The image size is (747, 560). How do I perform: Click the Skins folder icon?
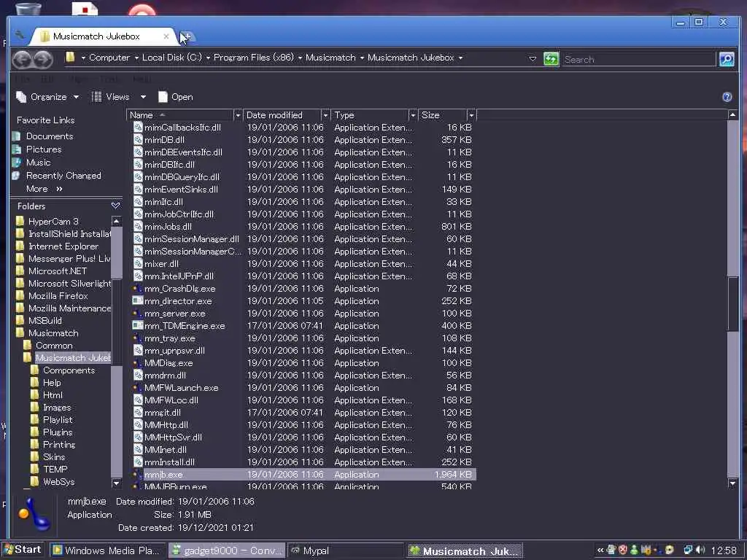tap(35, 456)
